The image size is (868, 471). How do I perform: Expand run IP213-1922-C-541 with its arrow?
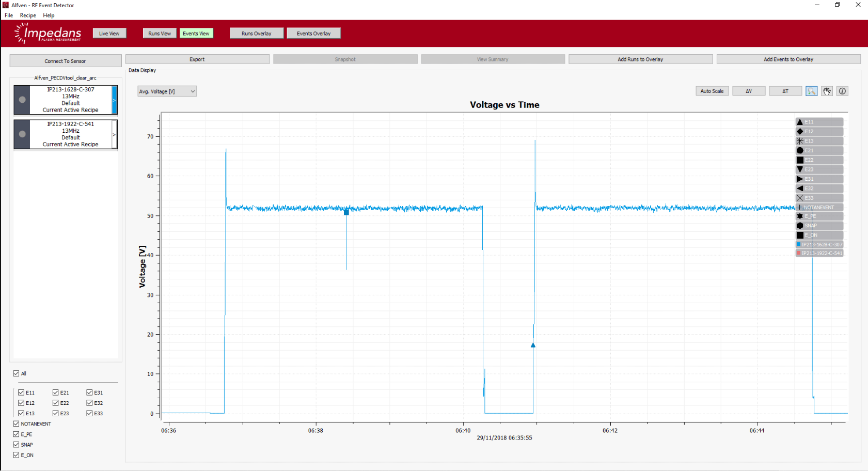(114, 134)
